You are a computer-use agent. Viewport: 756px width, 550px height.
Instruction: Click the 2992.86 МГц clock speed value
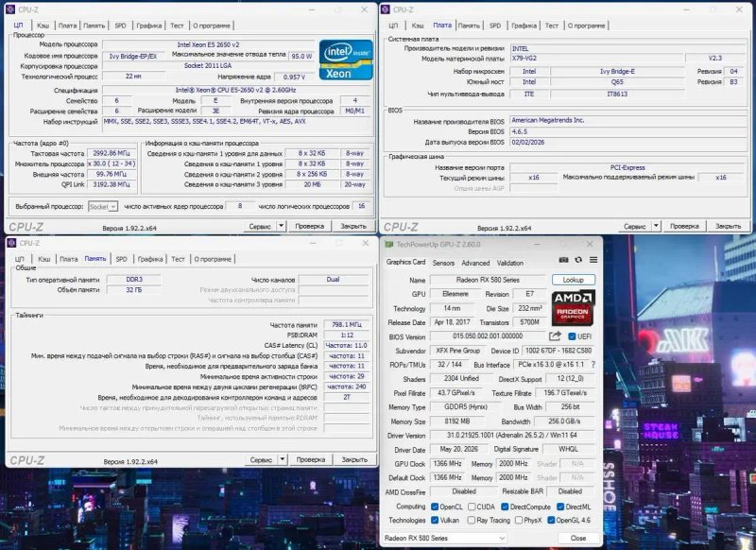(x=112, y=153)
